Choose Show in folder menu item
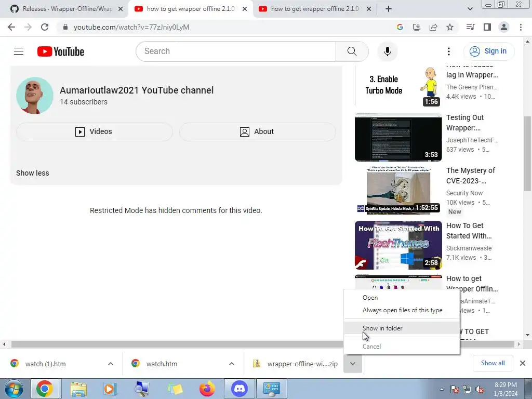Viewport: 532px width, 399px height. click(402, 328)
